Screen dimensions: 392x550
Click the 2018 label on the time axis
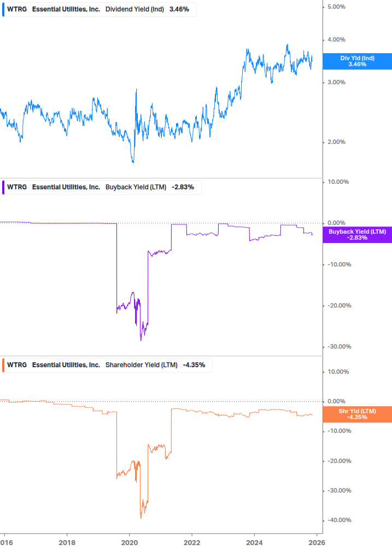coord(67,543)
